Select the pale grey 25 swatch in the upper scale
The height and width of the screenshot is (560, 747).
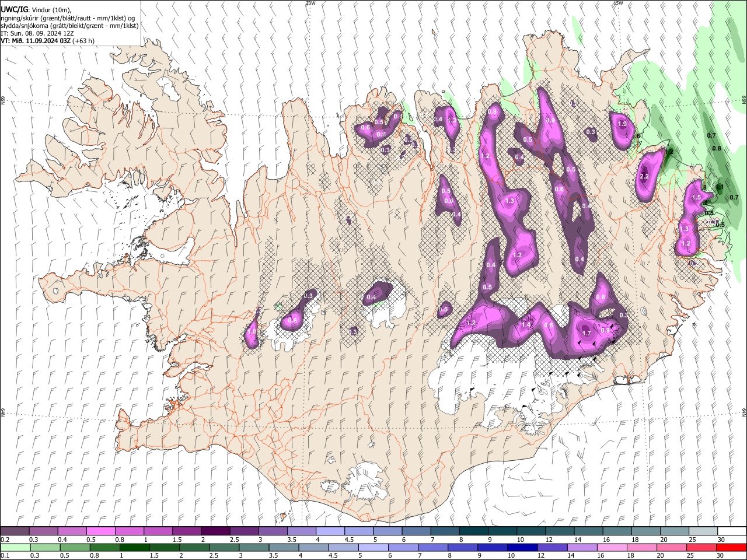coord(704,531)
